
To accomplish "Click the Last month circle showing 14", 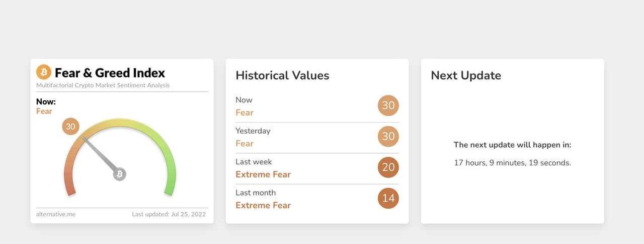I will pyautogui.click(x=388, y=198).
